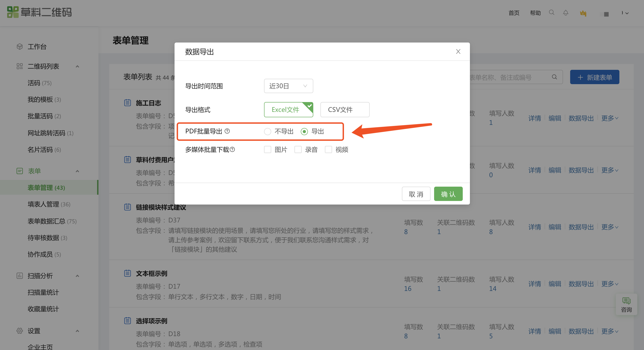644x350 pixels.
Task: Click 详情 for 文本框示例 row
Action: tap(535, 284)
